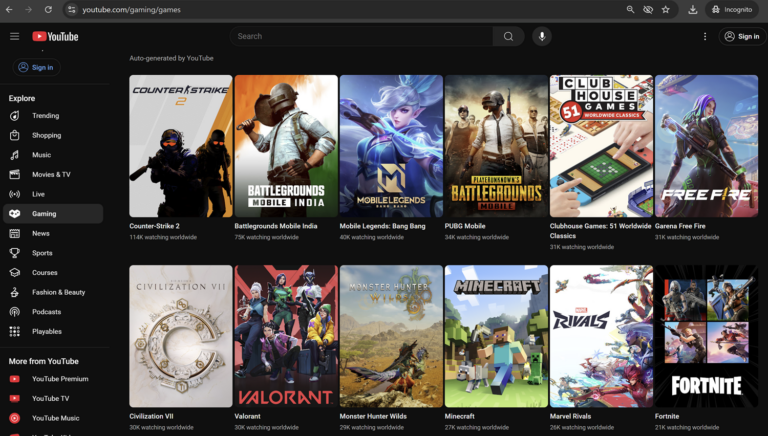Viewport: 768px width, 436px height.
Task: Open YouTube Music link
Action: click(53, 418)
